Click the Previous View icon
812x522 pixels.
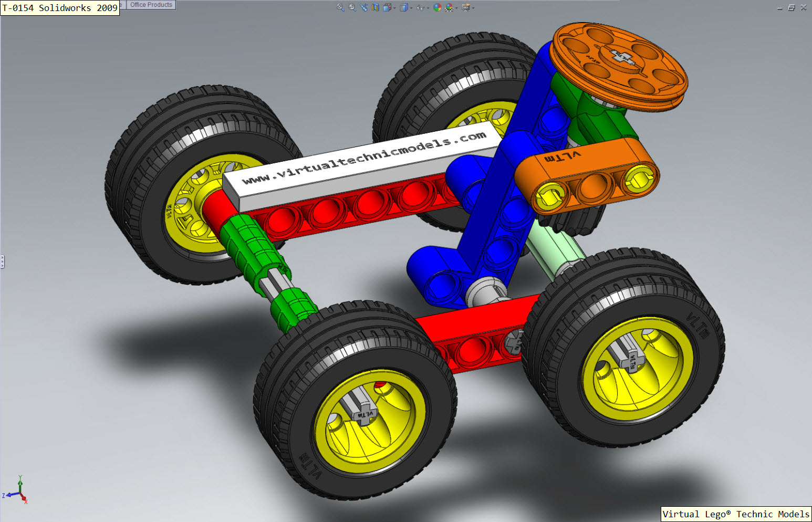364,7
